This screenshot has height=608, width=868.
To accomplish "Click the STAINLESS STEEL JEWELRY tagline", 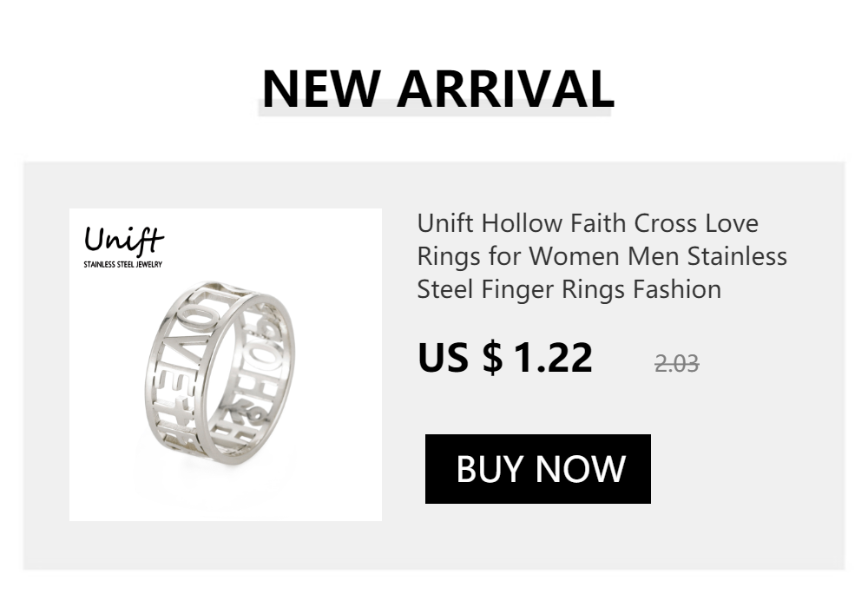I will [122, 264].
